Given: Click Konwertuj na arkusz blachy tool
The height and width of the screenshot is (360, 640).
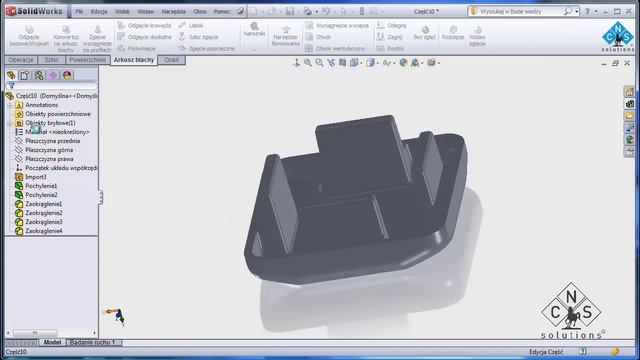Looking at the screenshot, I should pyautogui.click(x=66, y=38).
